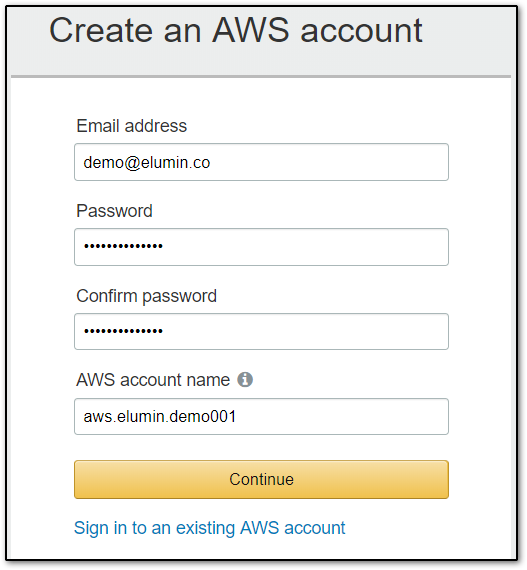Screen dimensions: 527x570
Task: Click the masked dots in Password field
Action: [123, 246]
